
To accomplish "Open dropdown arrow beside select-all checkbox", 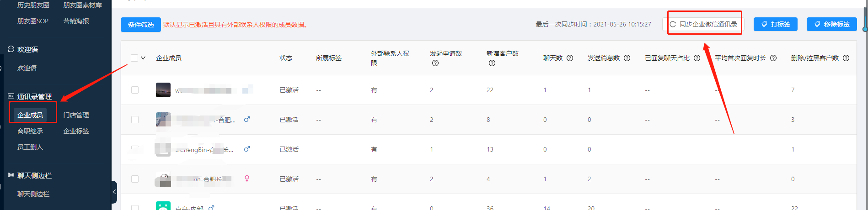I will 143,58.
